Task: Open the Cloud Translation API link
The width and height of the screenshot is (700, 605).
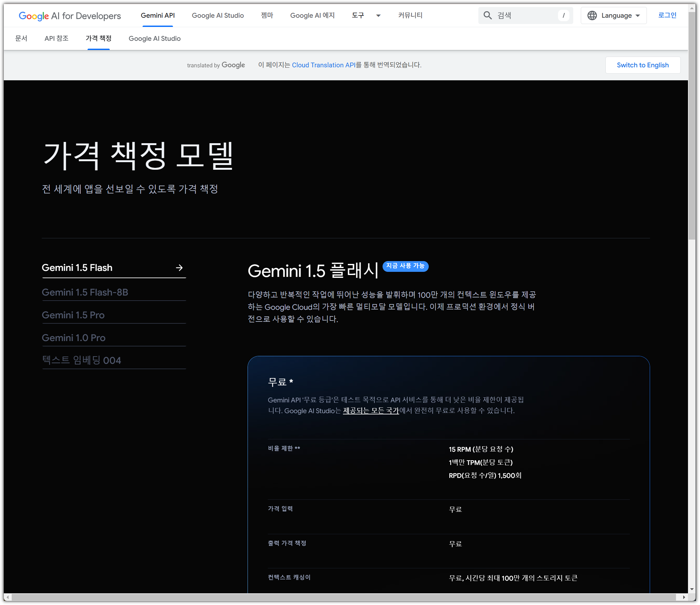Action: click(x=323, y=65)
